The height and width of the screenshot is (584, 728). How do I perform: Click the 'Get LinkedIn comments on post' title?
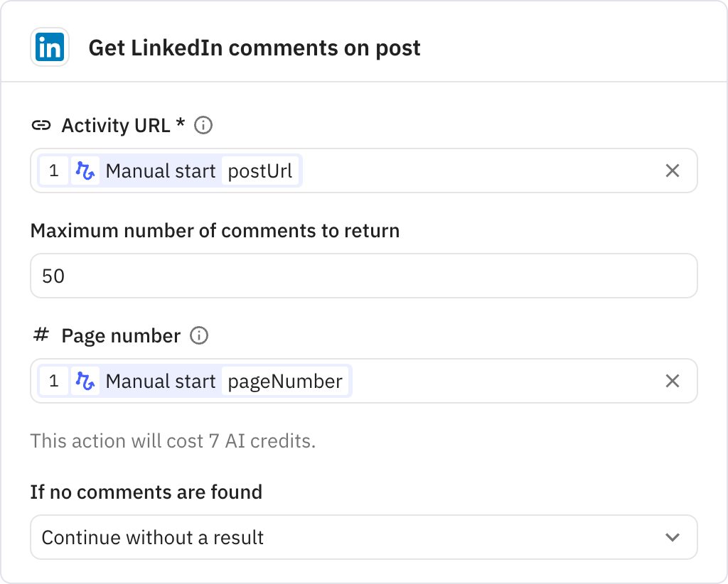(x=255, y=47)
